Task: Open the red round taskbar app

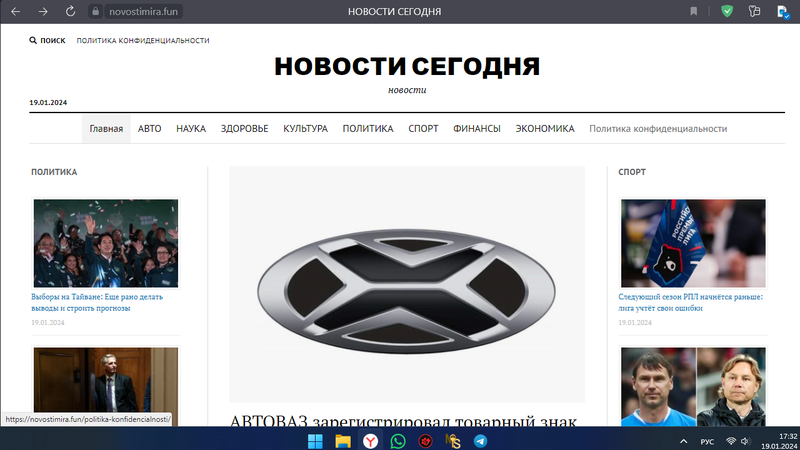Action: tap(426, 441)
